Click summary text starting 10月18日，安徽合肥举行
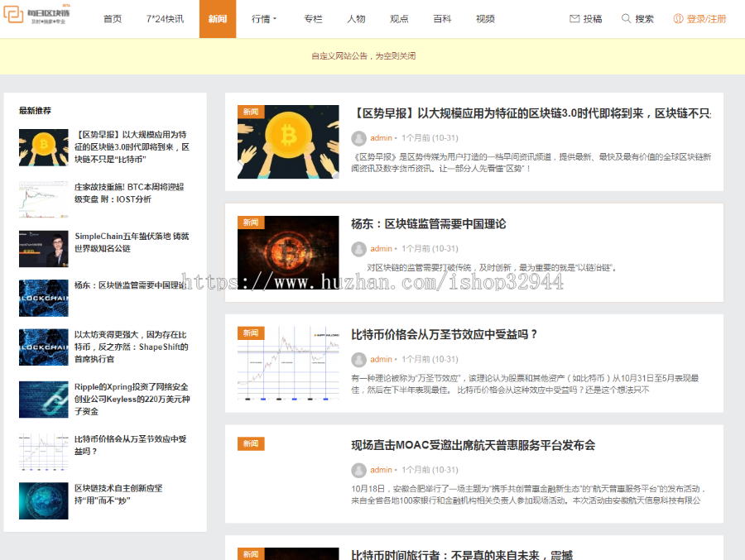This screenshot has height=560, width=745. [528, 495]
